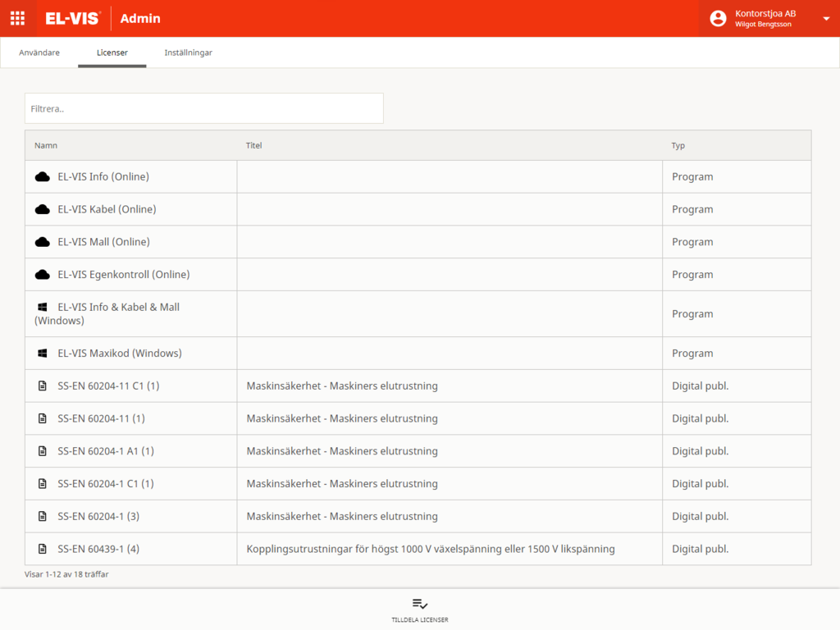
Task: Click document icon for SS-EN 60204-11 C1 (1)
Action: 43,386
